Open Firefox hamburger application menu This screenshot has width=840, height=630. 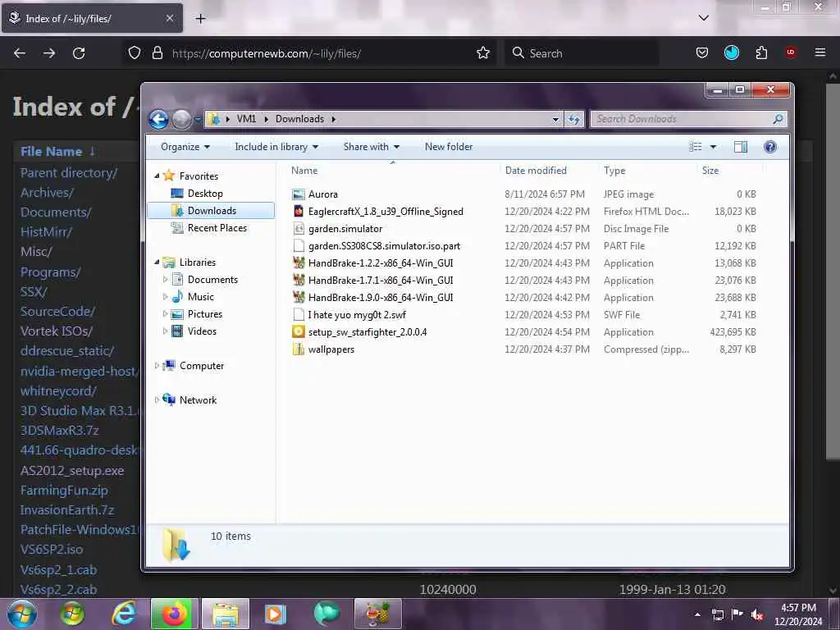click(x=819, y=52)
